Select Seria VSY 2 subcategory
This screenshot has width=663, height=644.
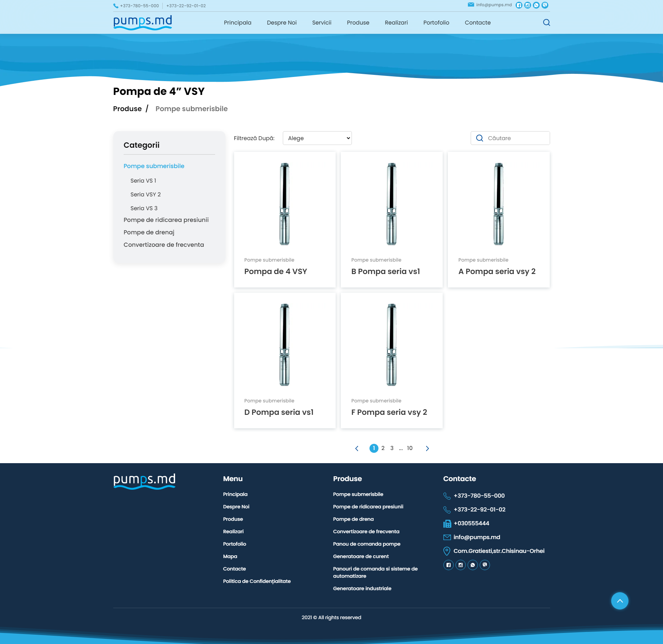point(145,194)
